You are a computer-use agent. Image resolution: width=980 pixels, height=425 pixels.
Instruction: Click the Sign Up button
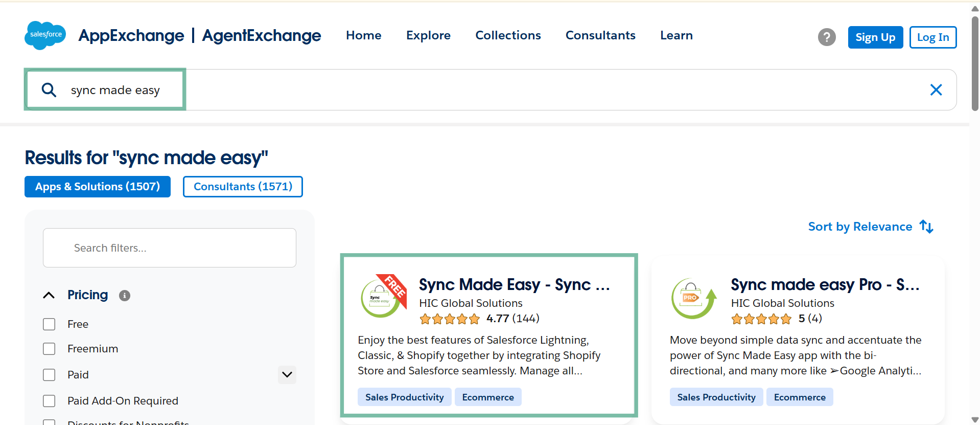875,37
